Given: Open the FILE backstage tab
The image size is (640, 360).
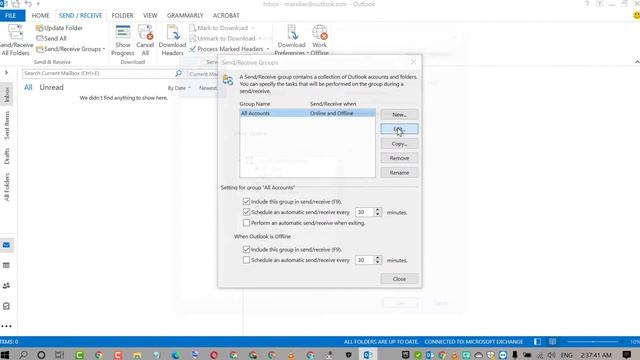Looking at the screenshot, I should pyautogui.click(x=11, y=16).
